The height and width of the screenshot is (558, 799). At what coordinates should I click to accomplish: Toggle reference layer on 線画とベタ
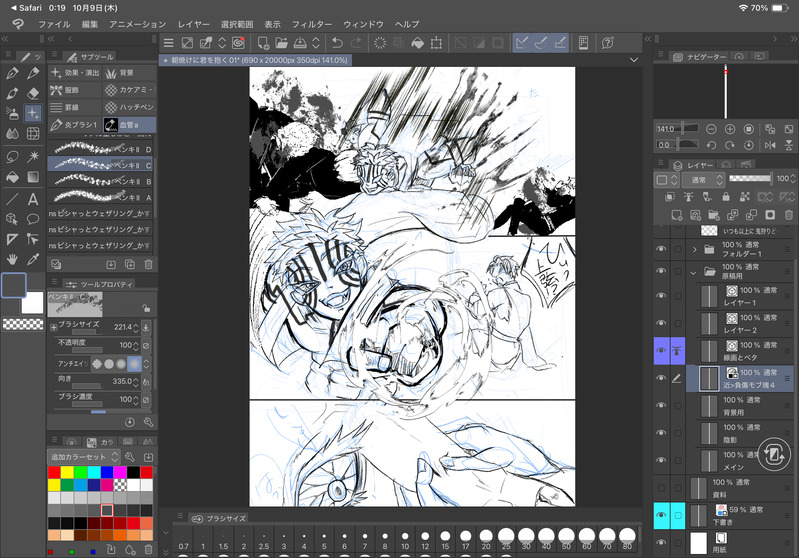677,351
